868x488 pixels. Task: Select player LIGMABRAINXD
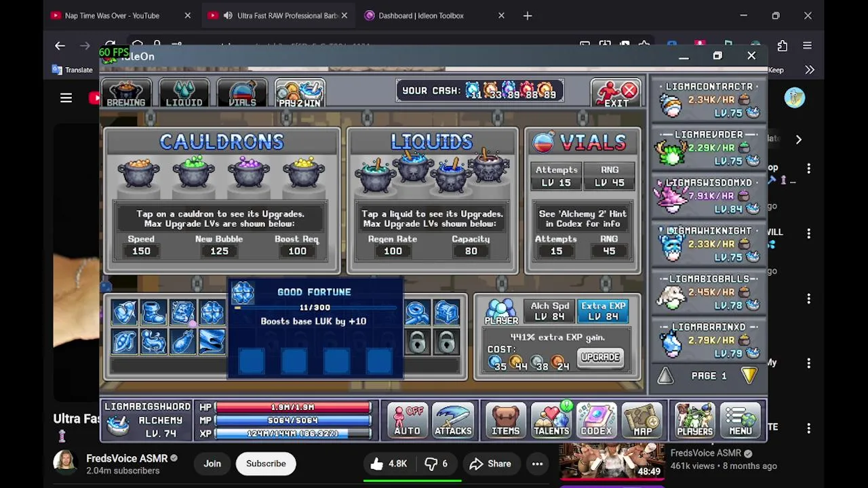coord(709,340)
